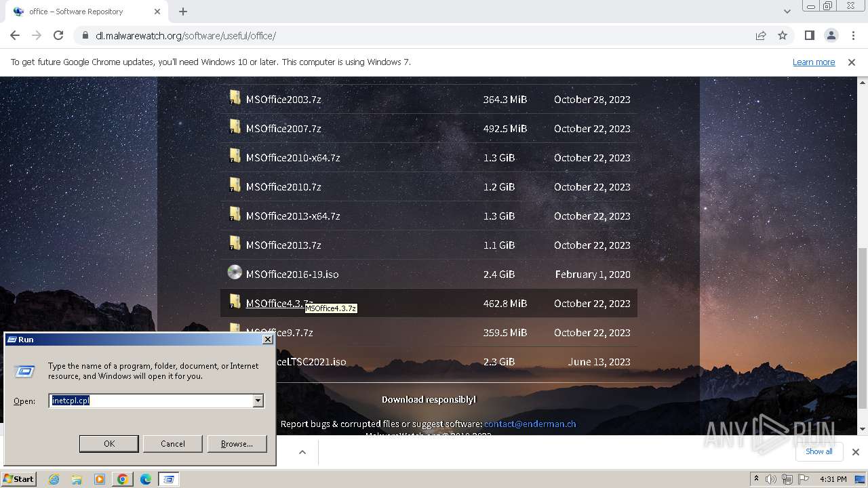Screen dimensions: 868x488
Task: Click Show all downloads button
Action: tap(818, 451)
